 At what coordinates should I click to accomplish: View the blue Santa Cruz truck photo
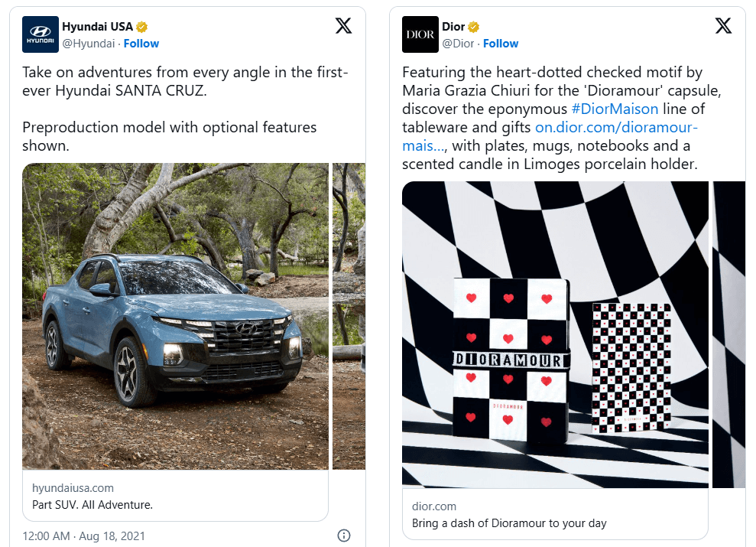click(x=175, y=315)
